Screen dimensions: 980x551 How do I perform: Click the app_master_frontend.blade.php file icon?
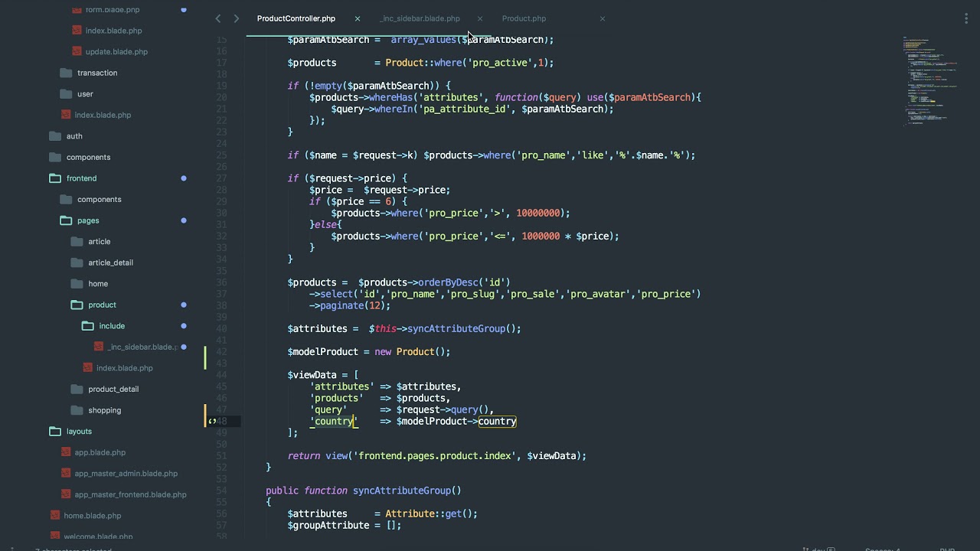pos(66,494)
